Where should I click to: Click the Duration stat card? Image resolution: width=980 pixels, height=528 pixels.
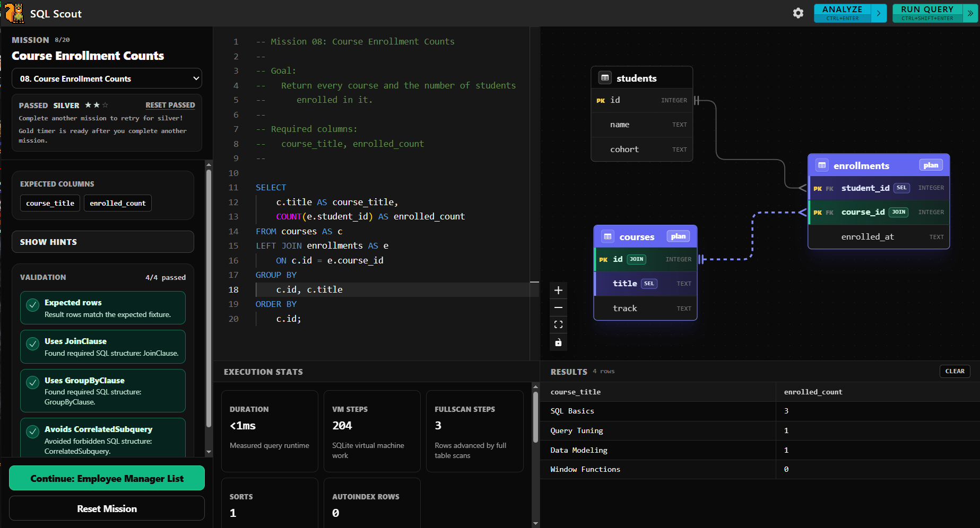tap(270, 431)
